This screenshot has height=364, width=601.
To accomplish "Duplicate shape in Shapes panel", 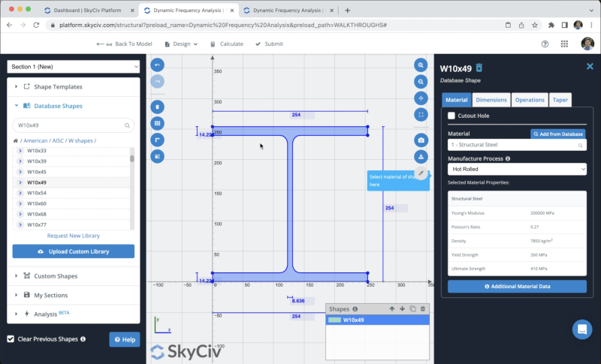I will pos(412,308).
